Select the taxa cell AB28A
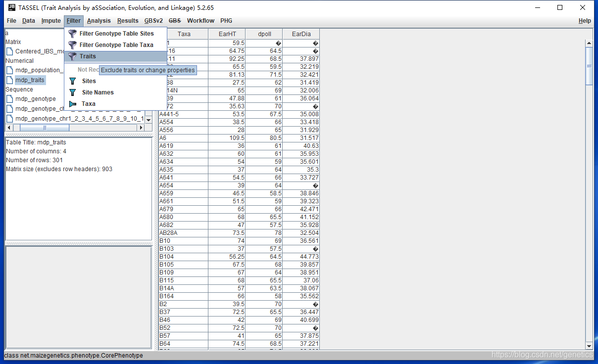 (x=184, y=233)
